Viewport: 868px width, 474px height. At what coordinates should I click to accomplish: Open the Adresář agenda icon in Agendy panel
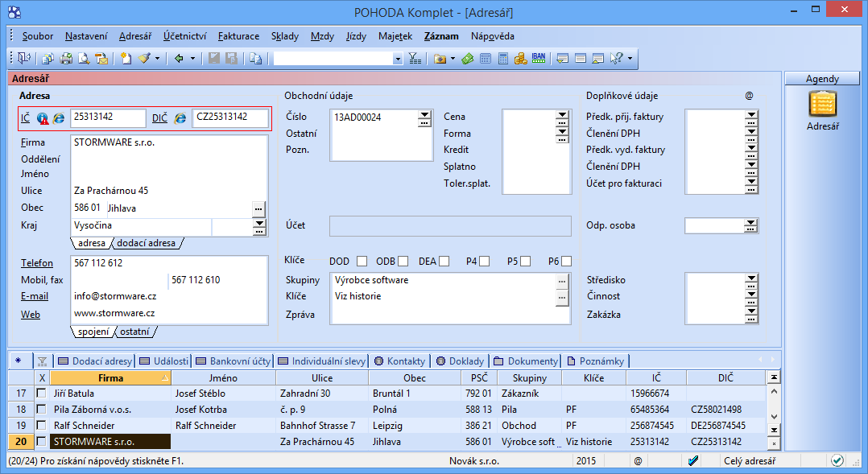[x=823, y=105]
